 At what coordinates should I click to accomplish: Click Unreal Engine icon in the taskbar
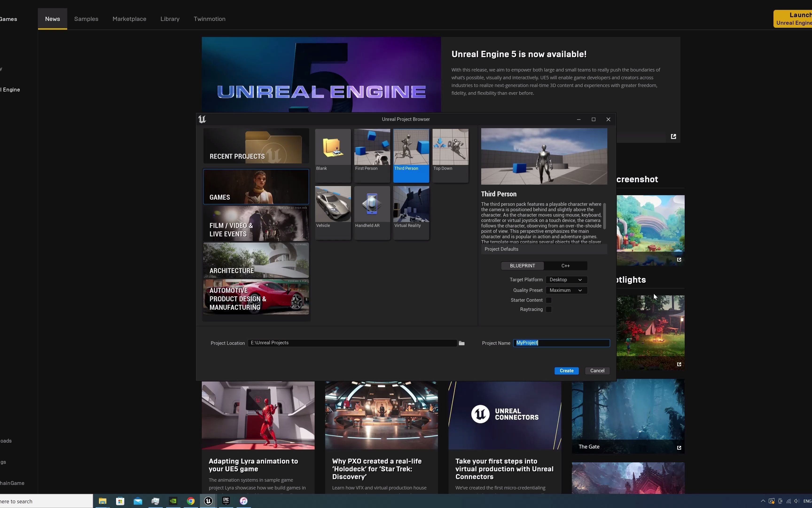208,501
